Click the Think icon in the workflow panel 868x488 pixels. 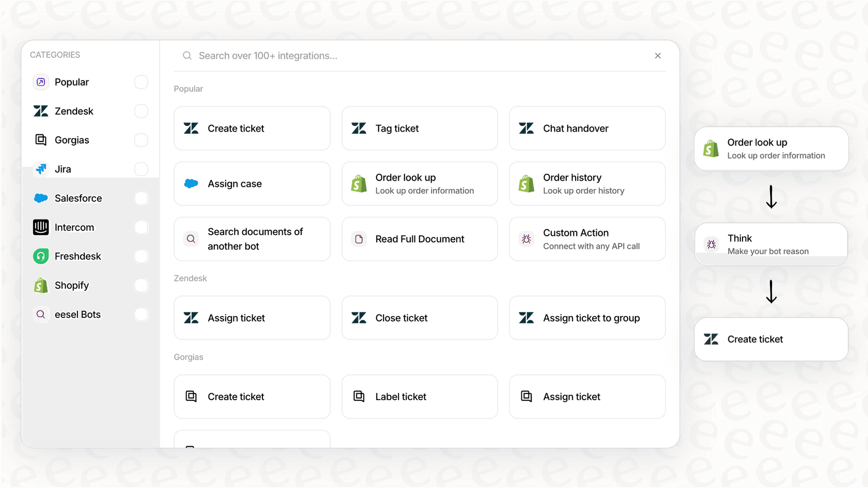click(x=711, y=244)
